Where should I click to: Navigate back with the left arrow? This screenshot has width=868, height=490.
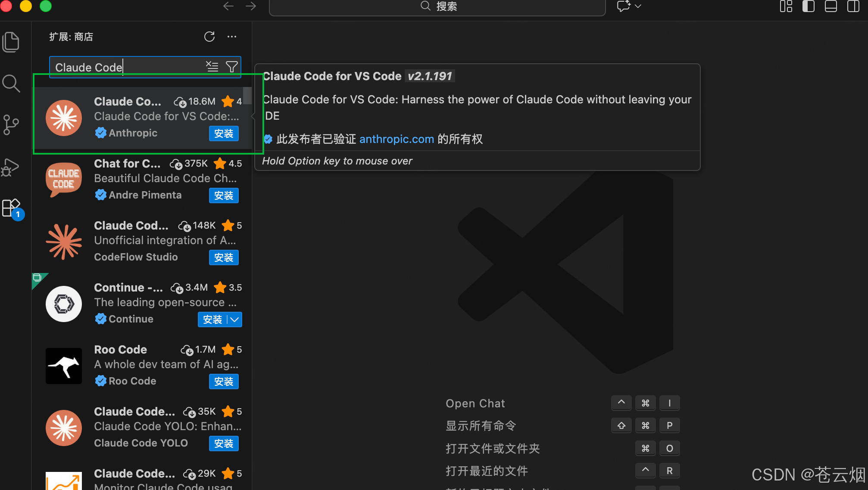[228, 6]
